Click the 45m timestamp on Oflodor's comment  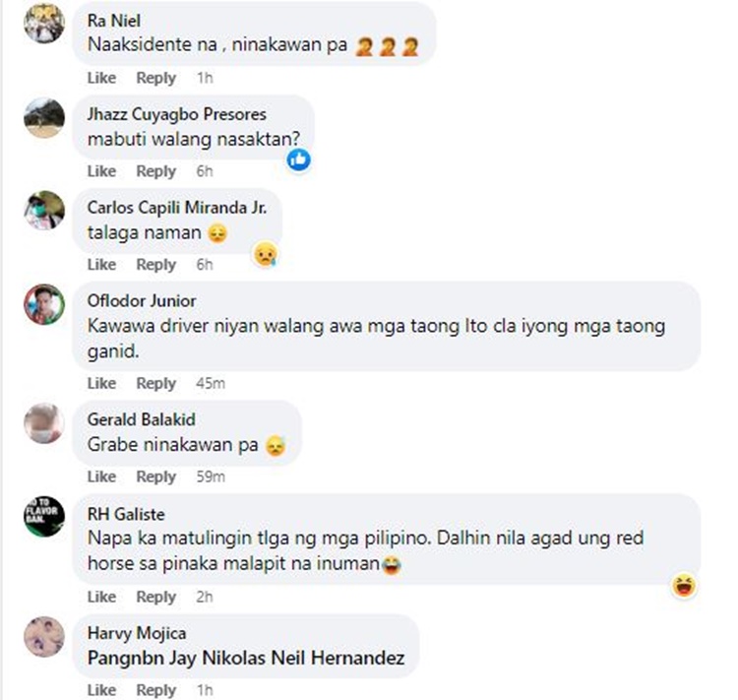[x=211, y=383]
